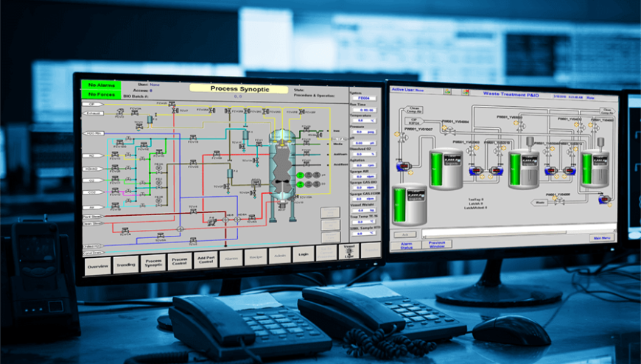The image size is (641, 364).
Task: Click the System field showing FE004
Action: tap(364, 98)
